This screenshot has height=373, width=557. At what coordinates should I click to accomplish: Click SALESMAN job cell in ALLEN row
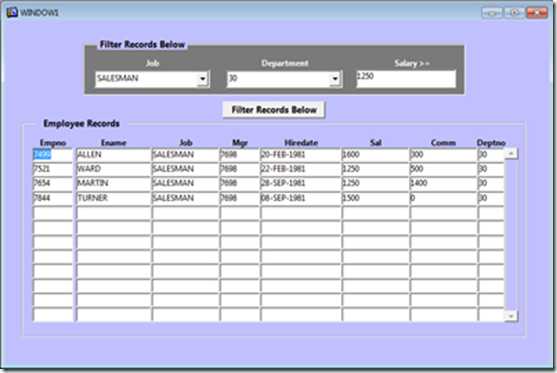coord(185,155)
